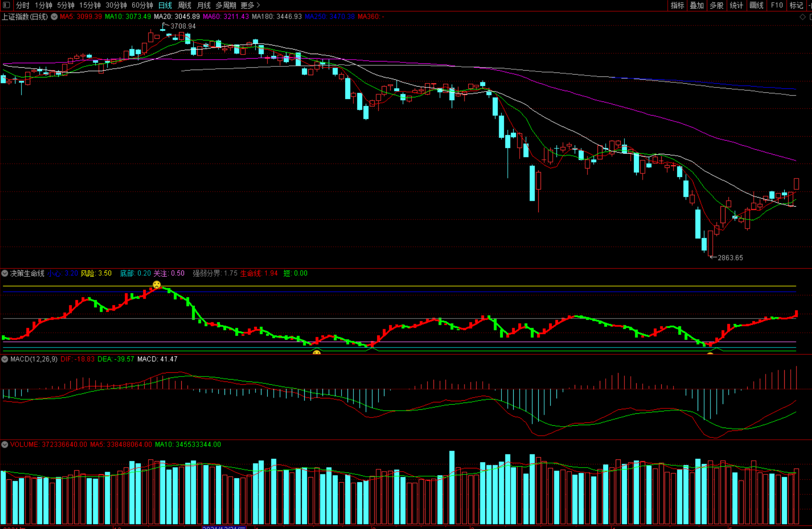Click the 小心: 3.20 value label
The height and width of the screenshot is (529, 812).
click(x=62, y=273)
